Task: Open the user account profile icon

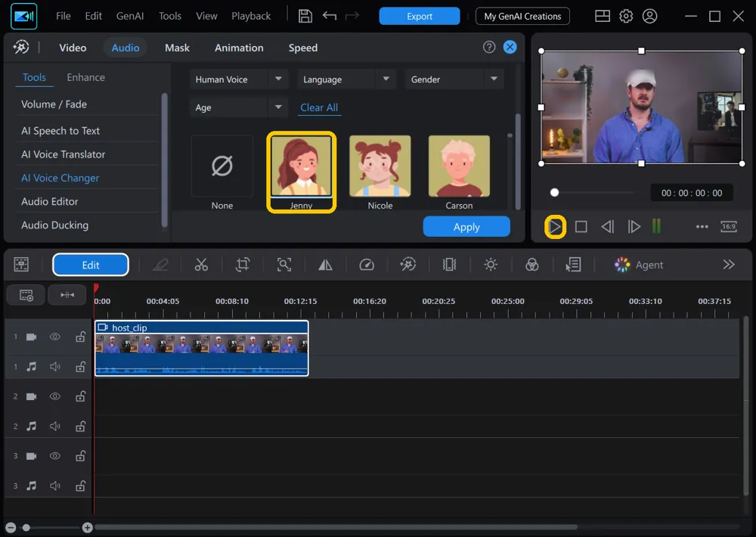Action: pyautogui.click(x=649, y=16)
